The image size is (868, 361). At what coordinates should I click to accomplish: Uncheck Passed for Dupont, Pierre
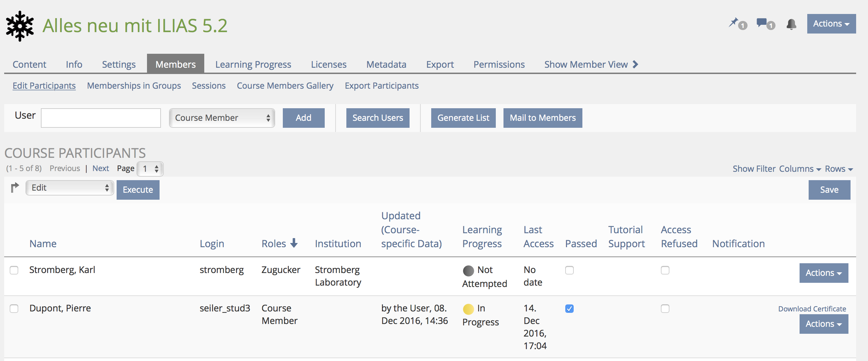click(569, 309)
